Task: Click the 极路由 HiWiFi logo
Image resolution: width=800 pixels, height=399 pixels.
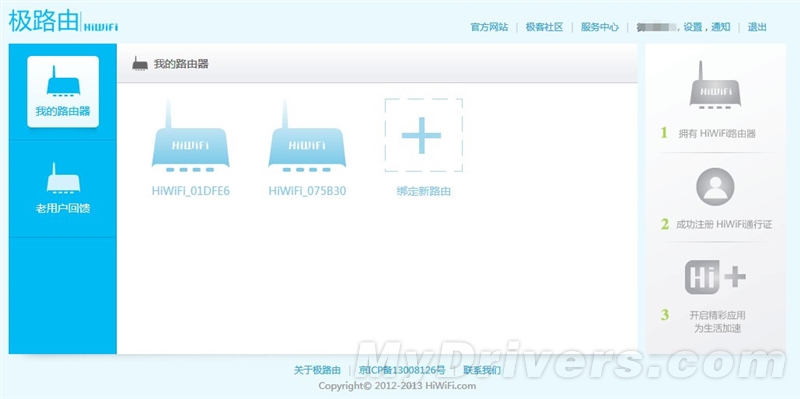Action: point(63,21)
